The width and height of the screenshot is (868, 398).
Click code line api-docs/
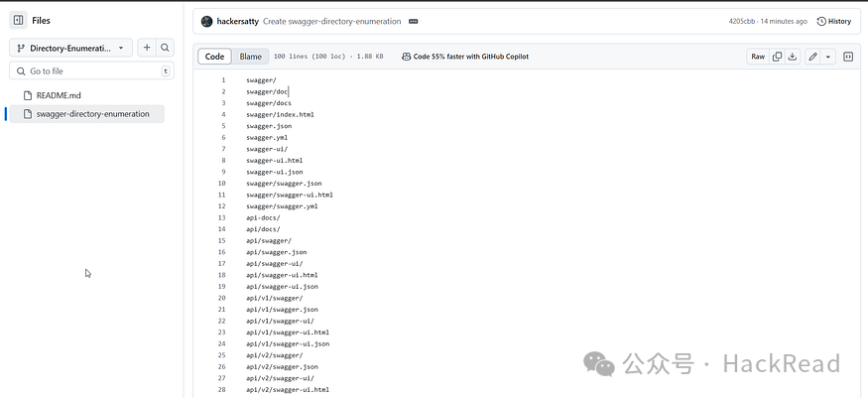click(263, 217)
